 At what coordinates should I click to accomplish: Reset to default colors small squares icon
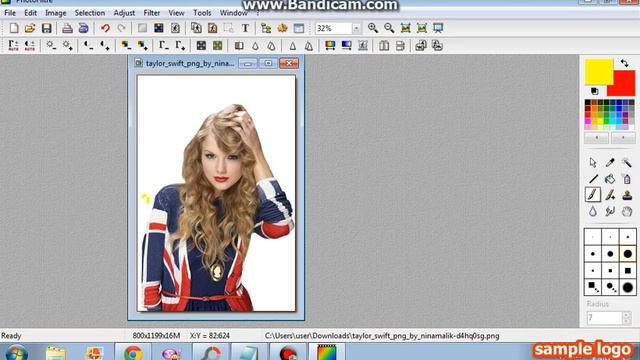pos(594,91)
